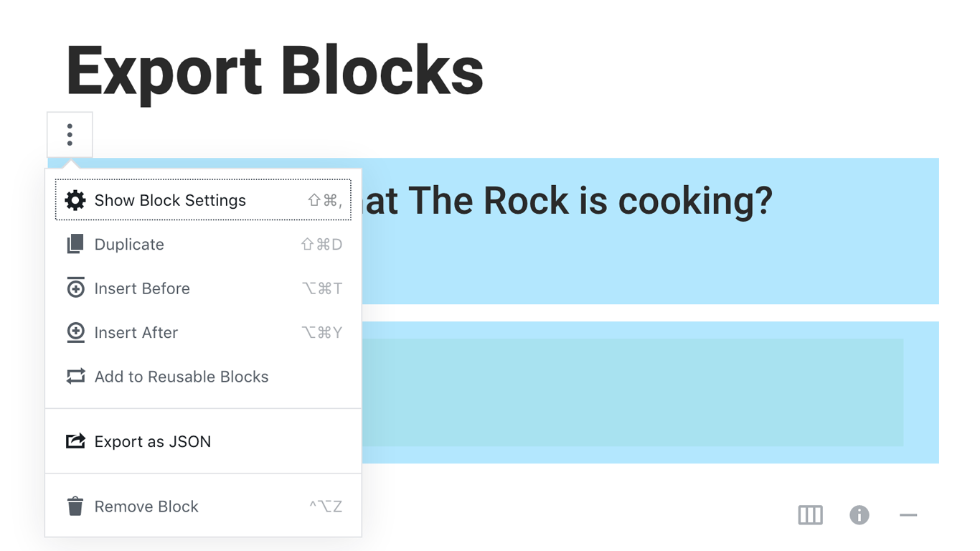Screen dimensions: 980x551
Task: Click the Remove Block trash icon
Action: click(75, 507)
